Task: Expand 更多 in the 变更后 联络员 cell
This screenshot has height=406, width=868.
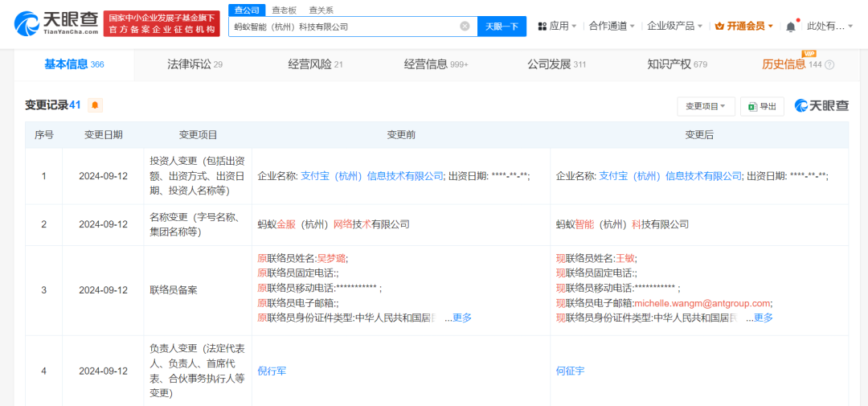Action: point(763,318)
